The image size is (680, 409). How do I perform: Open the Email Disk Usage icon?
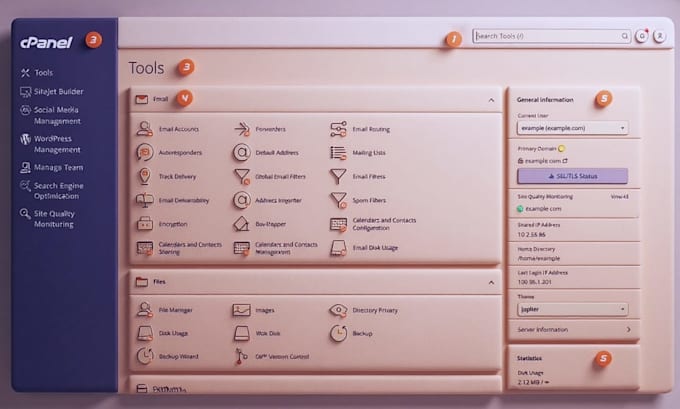338,248
